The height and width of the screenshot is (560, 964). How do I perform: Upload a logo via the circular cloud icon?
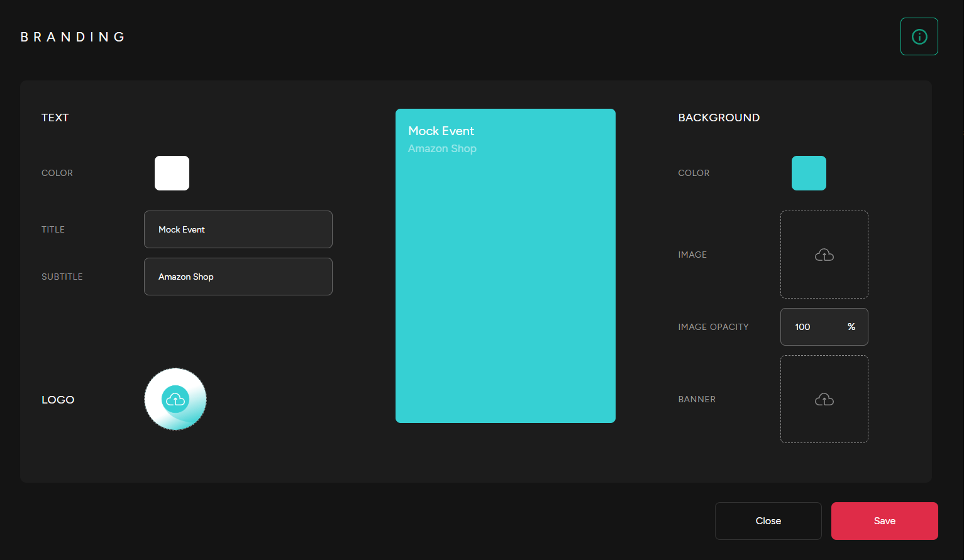point(175,399)
